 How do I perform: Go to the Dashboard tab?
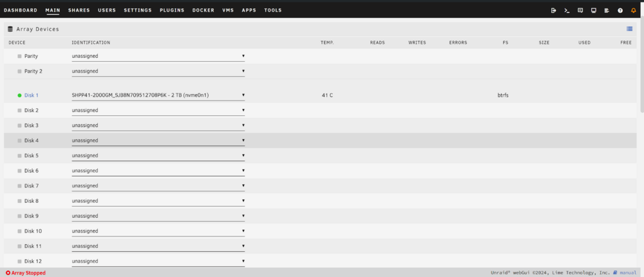(x=21, y=10)
